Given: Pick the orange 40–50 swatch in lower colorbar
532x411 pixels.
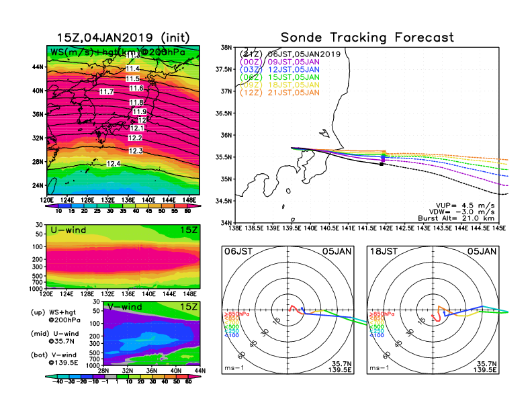Looking at the screenshot, I should point(170,376).
